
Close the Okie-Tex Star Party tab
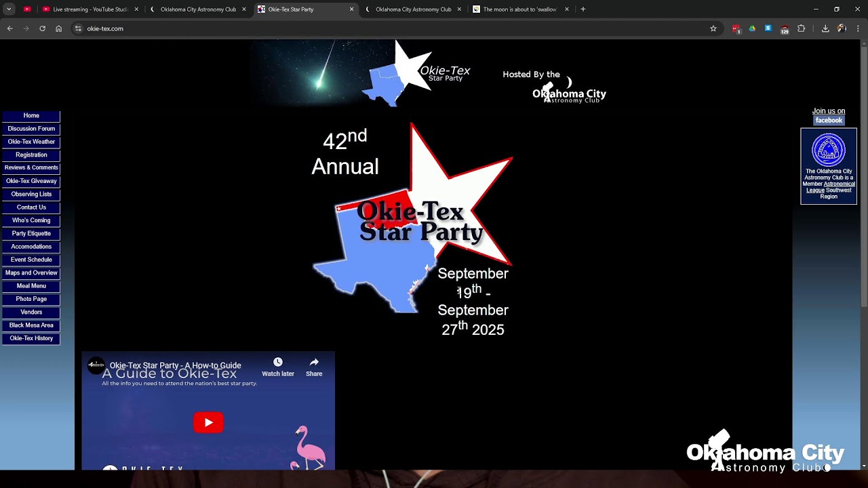tap(351, 9)
